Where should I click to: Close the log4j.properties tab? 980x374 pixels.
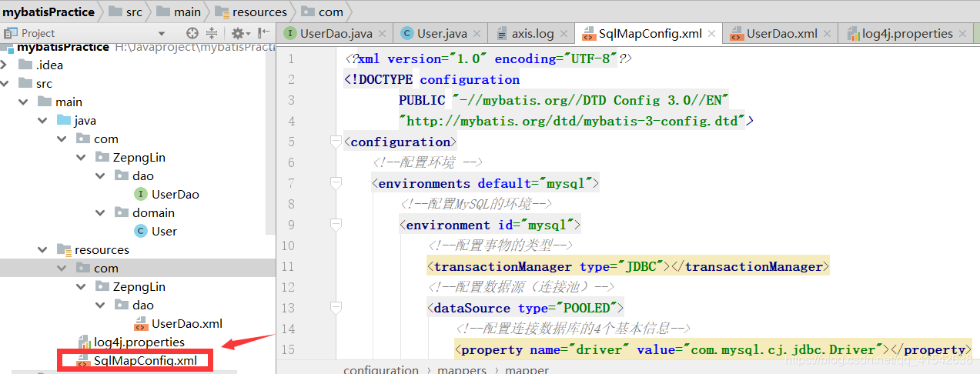(964, 34)
